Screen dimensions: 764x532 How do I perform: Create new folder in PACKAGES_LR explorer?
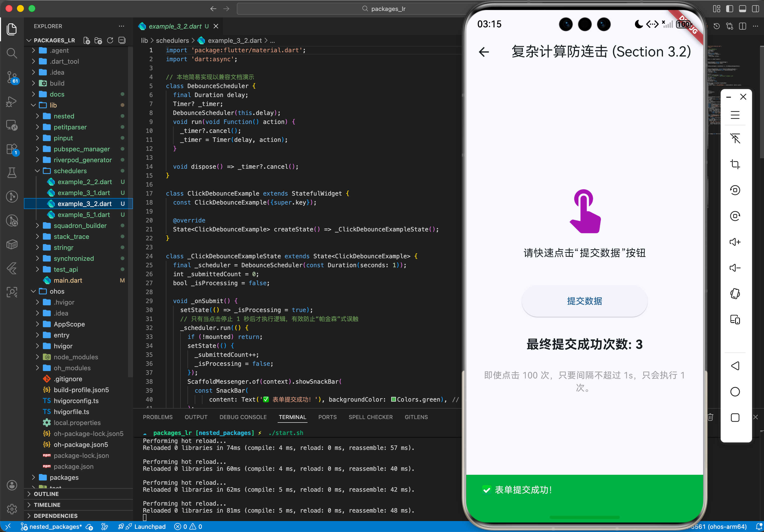98,40
